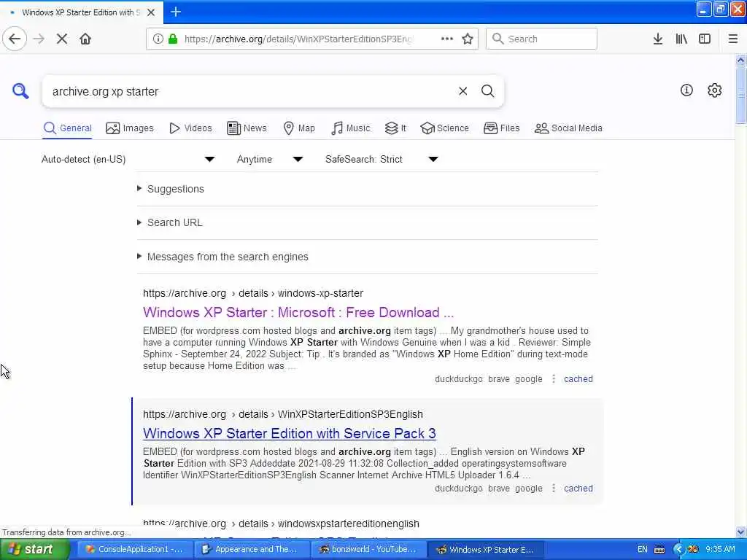Clear the search query with the X icon
Image resolution: width=747 pixels, height=560 pixels.
[462, 91]
